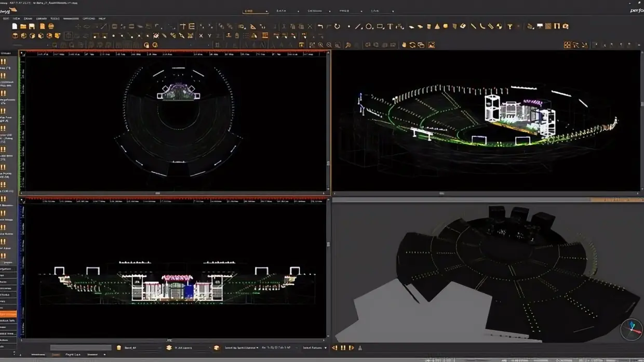
Task: Click the scrollbar handle between top viewports
Action: click(328, 163)
